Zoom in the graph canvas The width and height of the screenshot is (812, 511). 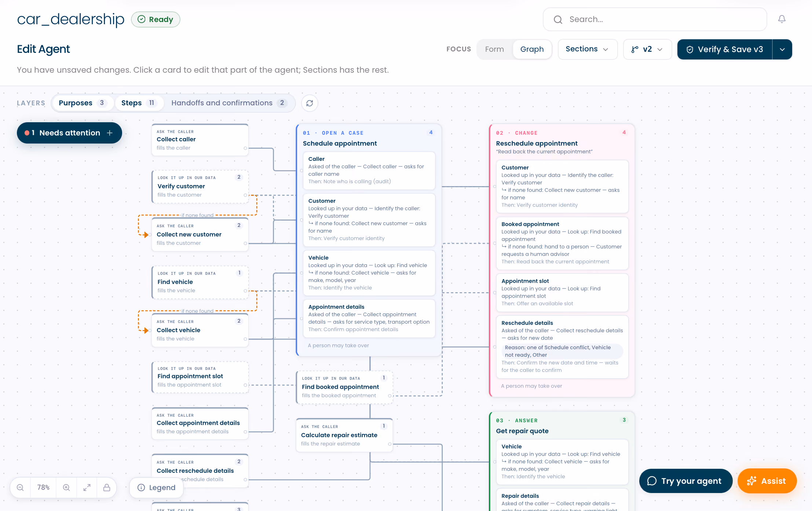tap(66, 488)
